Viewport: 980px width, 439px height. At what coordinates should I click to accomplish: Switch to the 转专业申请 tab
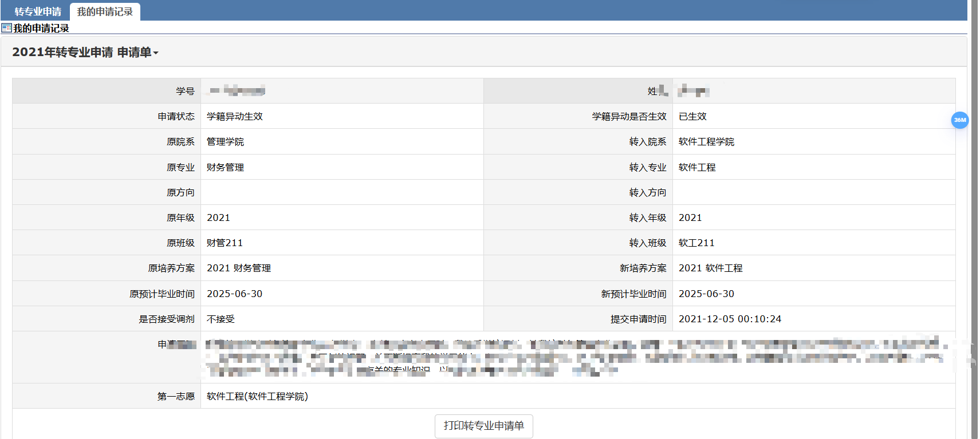pyautogui.click(x=38, y=11)
